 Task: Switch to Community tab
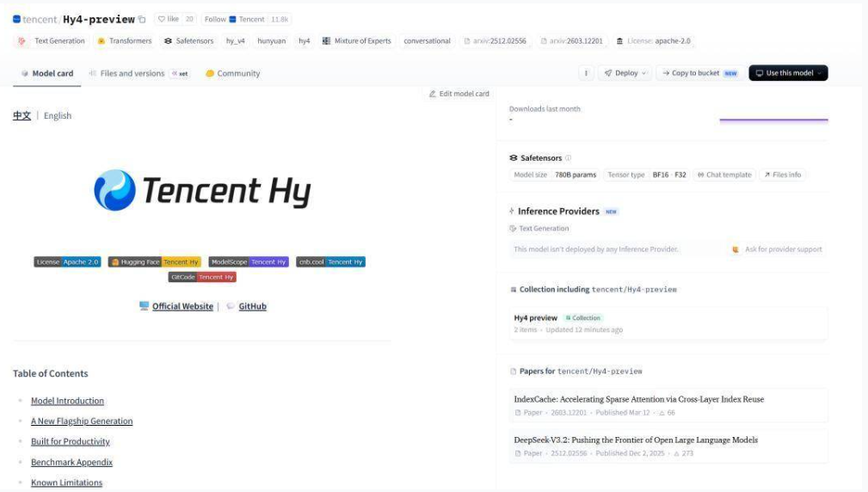click(232, 73)
